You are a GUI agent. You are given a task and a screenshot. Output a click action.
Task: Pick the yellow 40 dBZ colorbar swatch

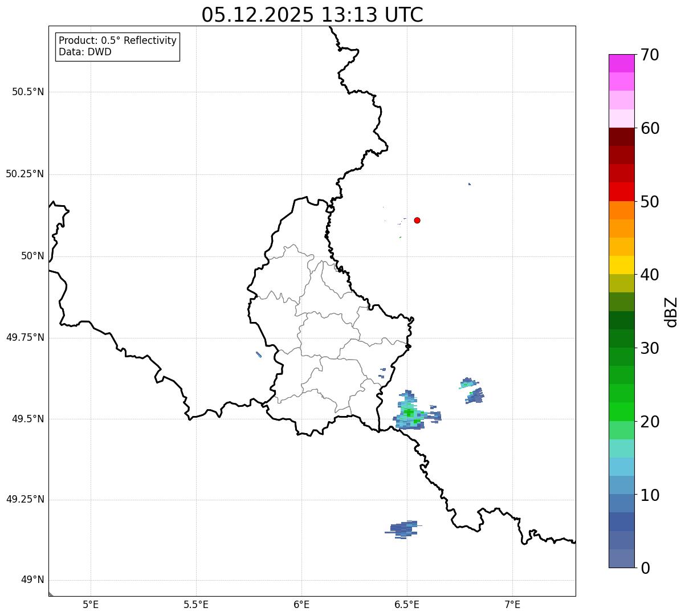coord(621,265)
